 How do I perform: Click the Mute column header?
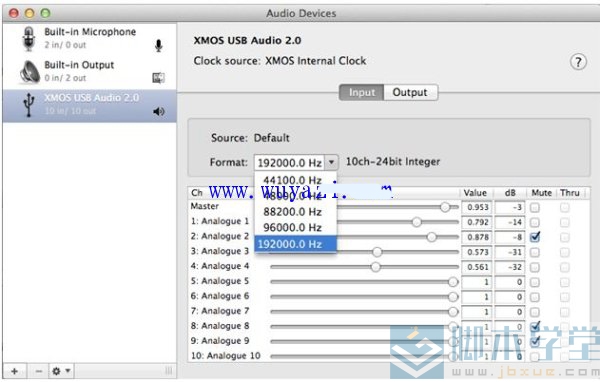pos(541,193)
